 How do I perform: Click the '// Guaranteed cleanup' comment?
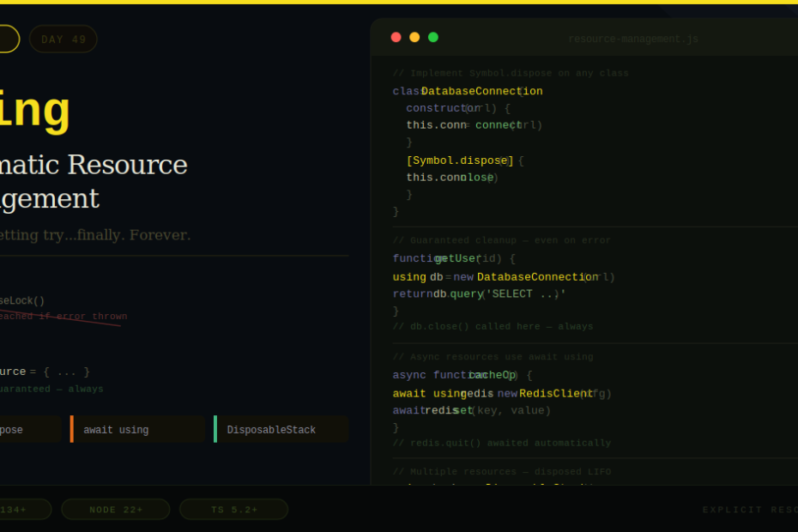click(x=502, y=240)
